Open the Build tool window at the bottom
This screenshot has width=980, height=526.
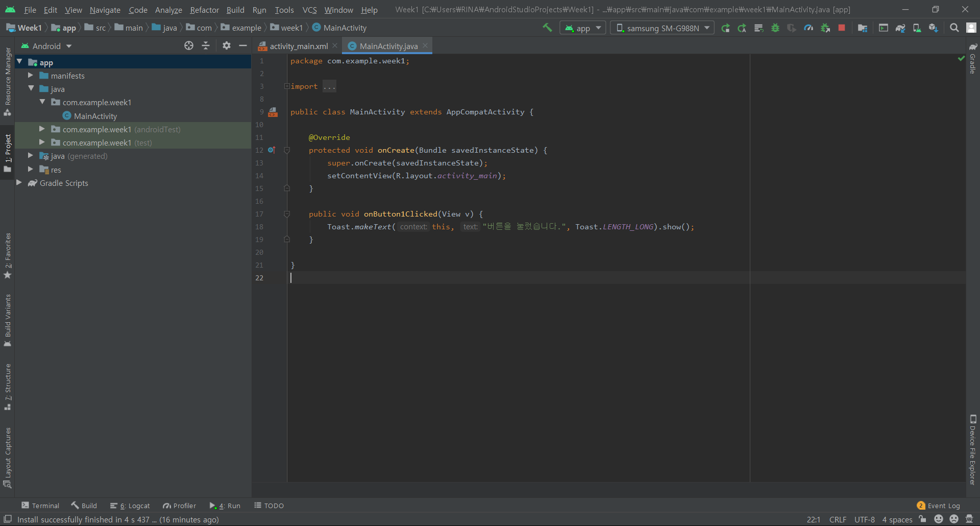(x=84, y=506)
